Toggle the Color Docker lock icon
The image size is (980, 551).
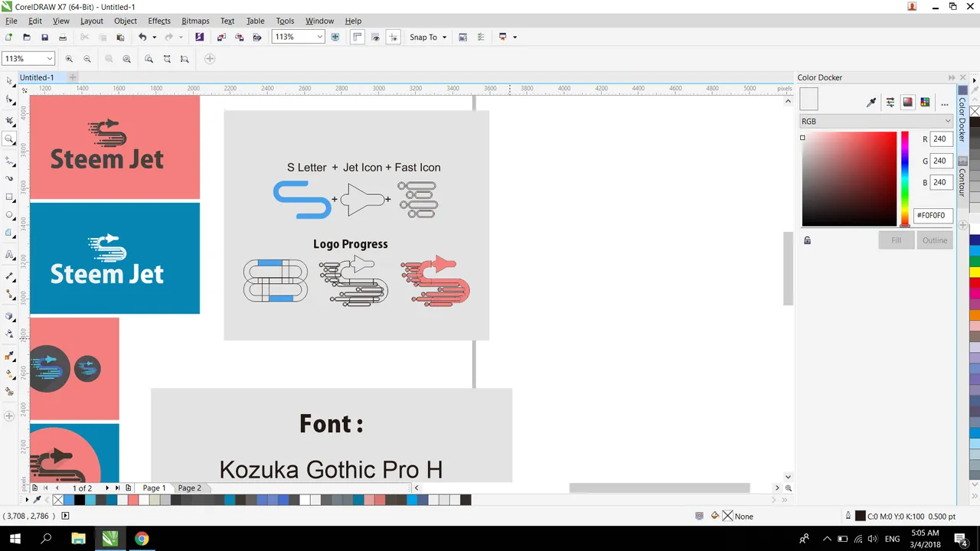807,240
